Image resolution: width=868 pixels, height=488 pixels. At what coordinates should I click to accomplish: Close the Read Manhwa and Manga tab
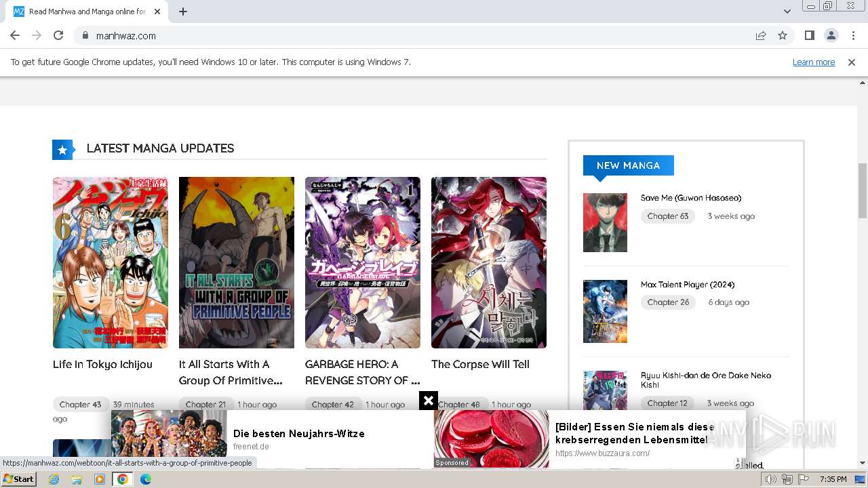(x=157, y=12)
